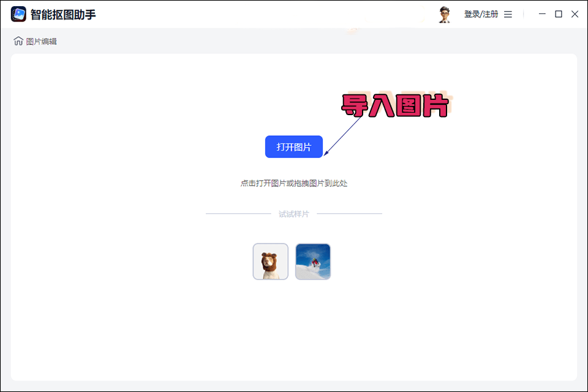
Task: Maximize the window
Action: pos(559,14)
